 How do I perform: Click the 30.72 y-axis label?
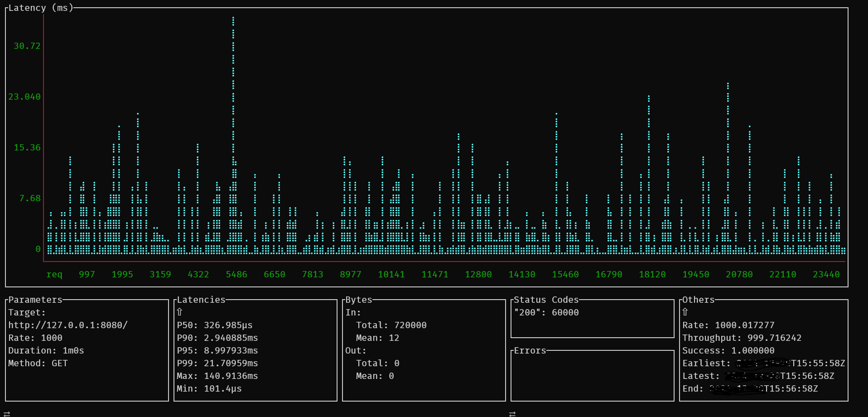tap(27, 46)
